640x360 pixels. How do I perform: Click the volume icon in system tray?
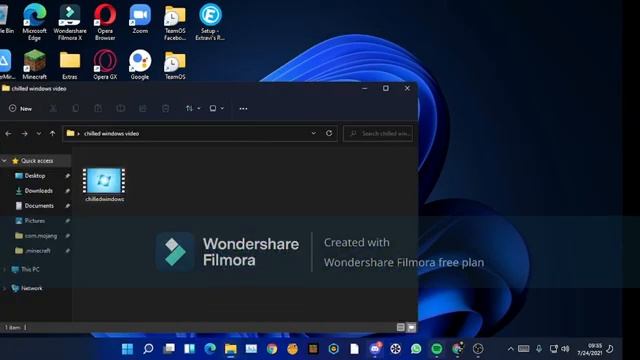click(x=565, y=349)
